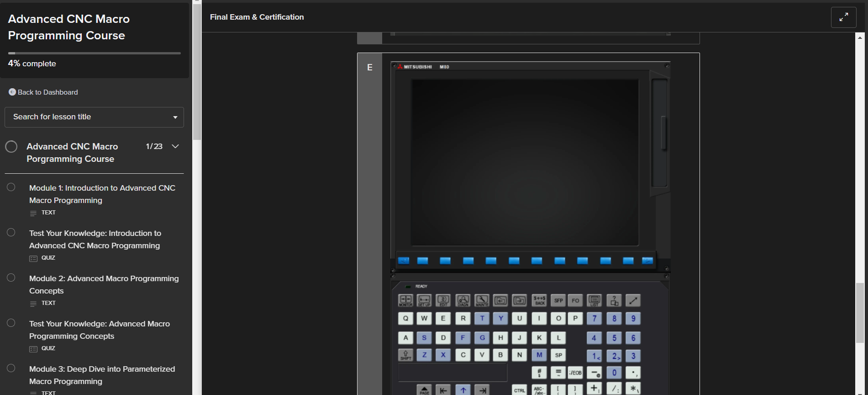Click the number 7 key
The image size is (868, 395).
pos(594,319)
